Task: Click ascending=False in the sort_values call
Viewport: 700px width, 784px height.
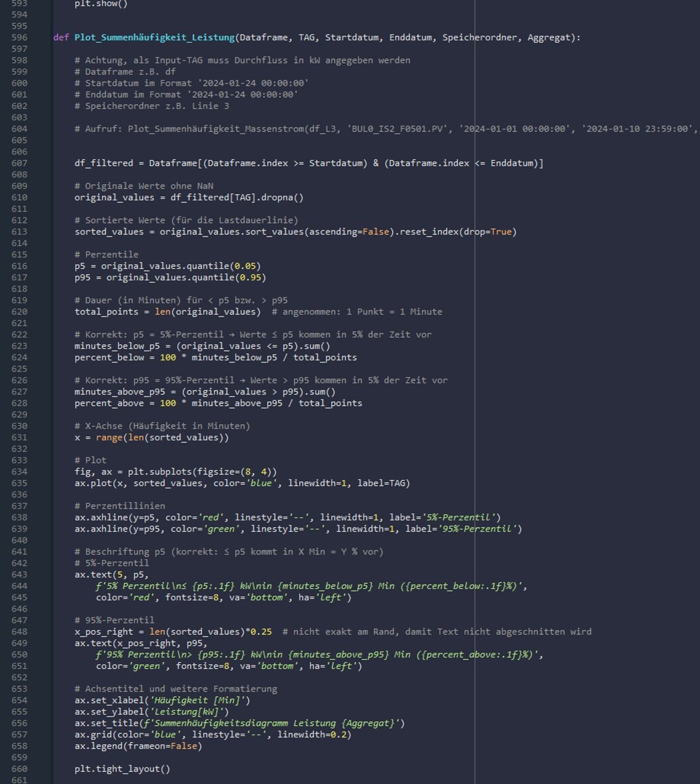Action: [x=349, y=232]
